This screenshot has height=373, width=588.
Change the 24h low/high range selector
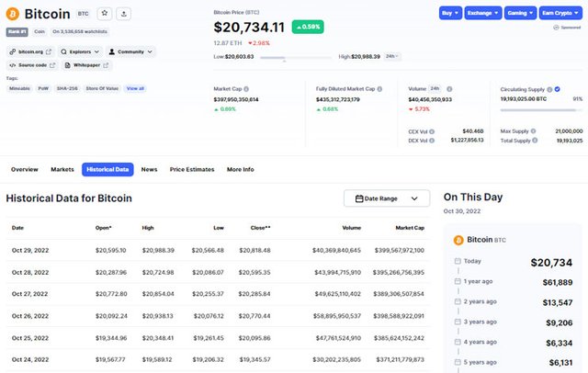click(392, 56)
